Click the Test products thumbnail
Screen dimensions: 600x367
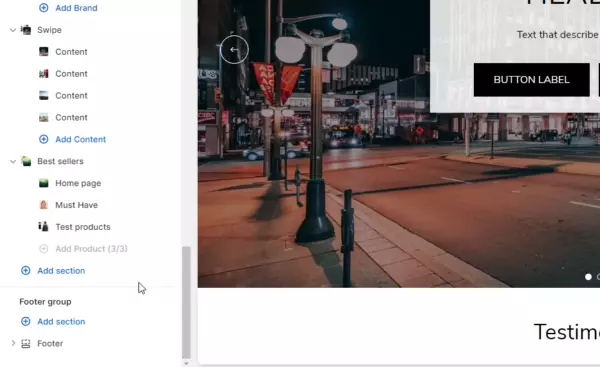click(x=44, y=227)
